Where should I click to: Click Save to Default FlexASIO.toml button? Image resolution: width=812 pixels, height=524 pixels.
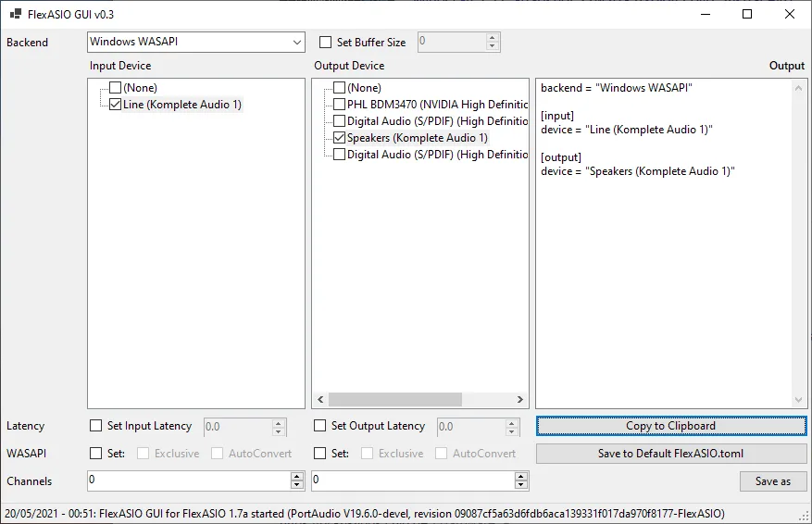(671, 454)
